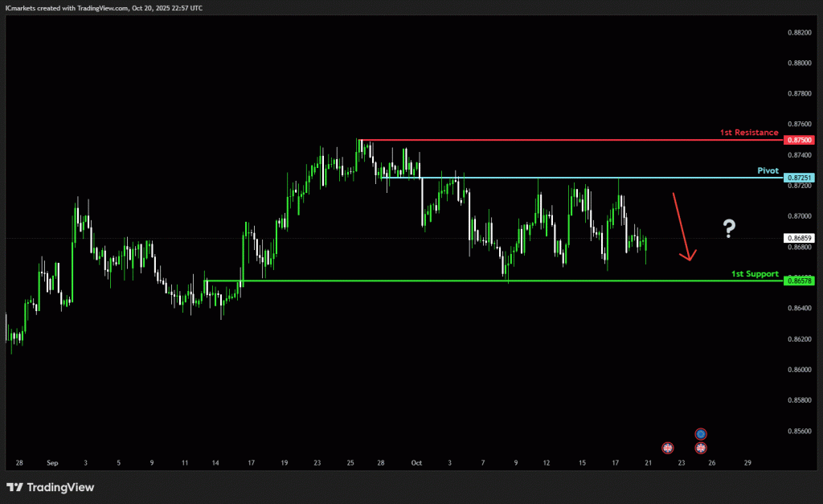
Task: Select the leftmost UK flag event icon
Action: point(667,448)
